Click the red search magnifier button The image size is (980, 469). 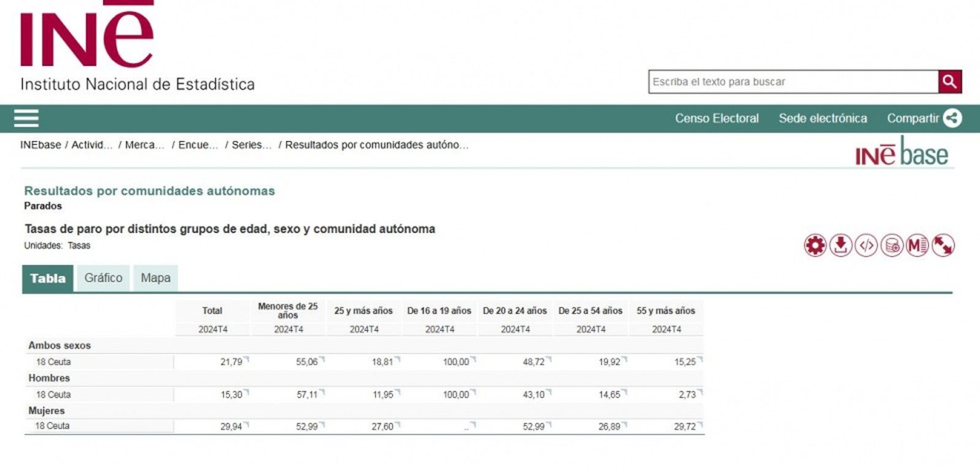pos(949,81)
